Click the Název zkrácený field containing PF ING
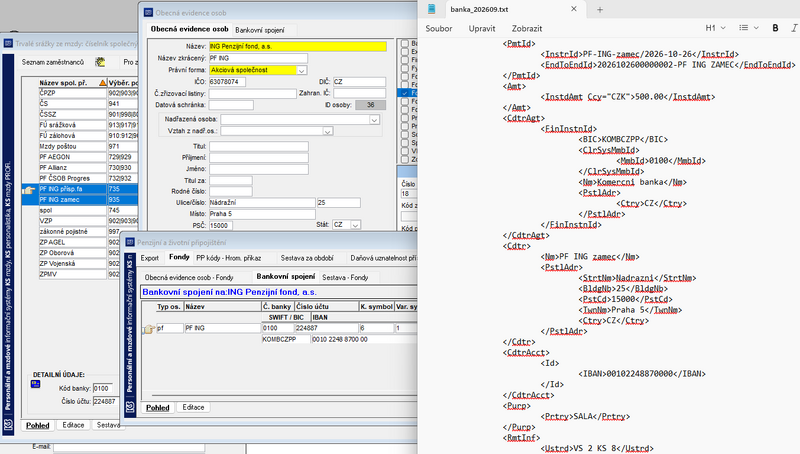This screenshot has height=454, width=800. tap(258, 58)
